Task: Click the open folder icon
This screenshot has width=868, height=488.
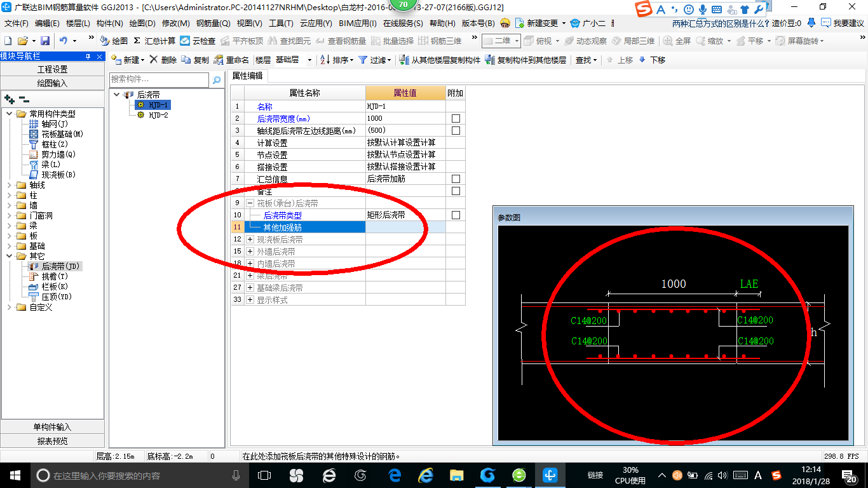Action: [23, 41]
